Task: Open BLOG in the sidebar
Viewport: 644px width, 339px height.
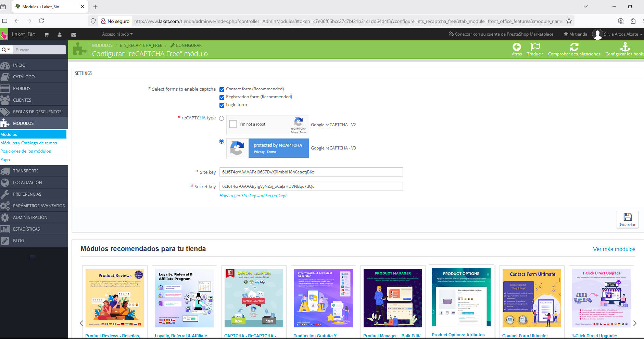Action: pos(34,240)
